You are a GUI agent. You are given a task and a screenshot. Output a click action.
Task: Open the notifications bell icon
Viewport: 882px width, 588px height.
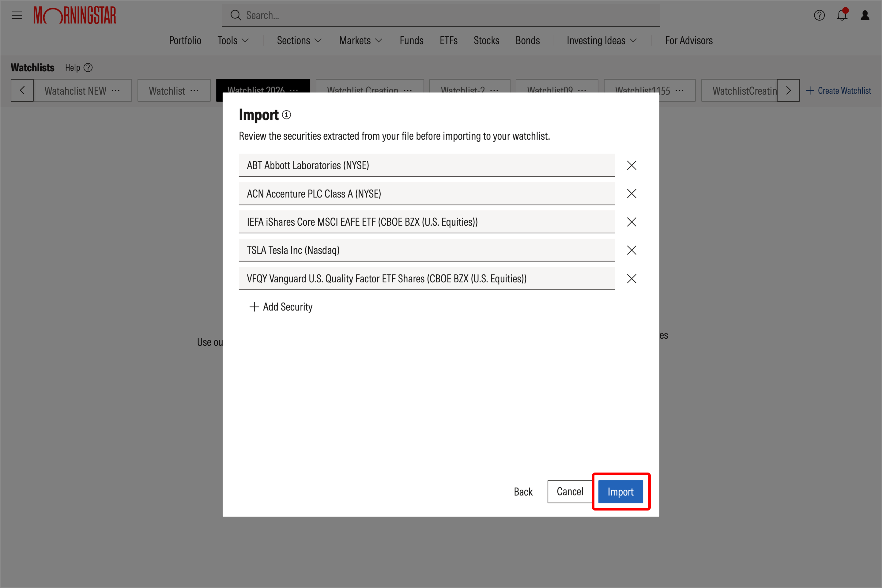point(842,15)
